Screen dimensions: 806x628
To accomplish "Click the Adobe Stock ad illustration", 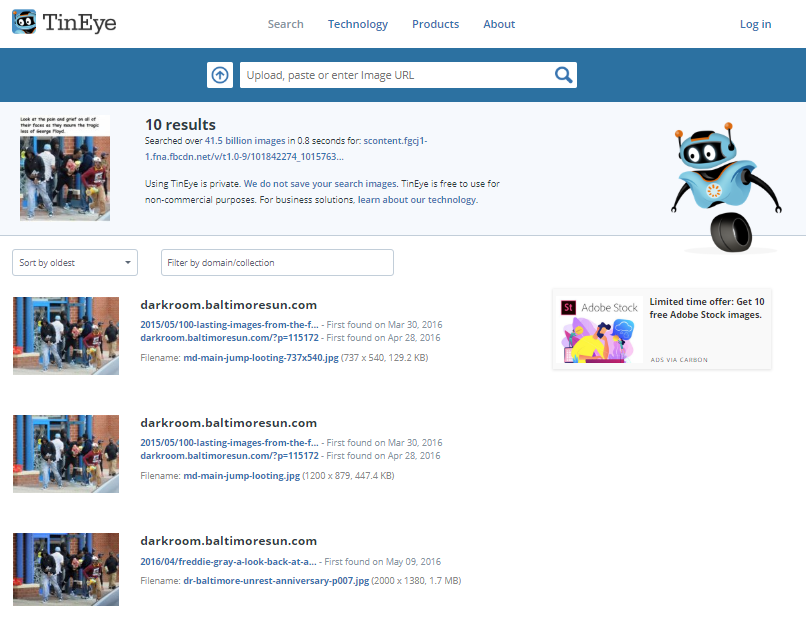I will pyautogui.click(x=599, y=329).
